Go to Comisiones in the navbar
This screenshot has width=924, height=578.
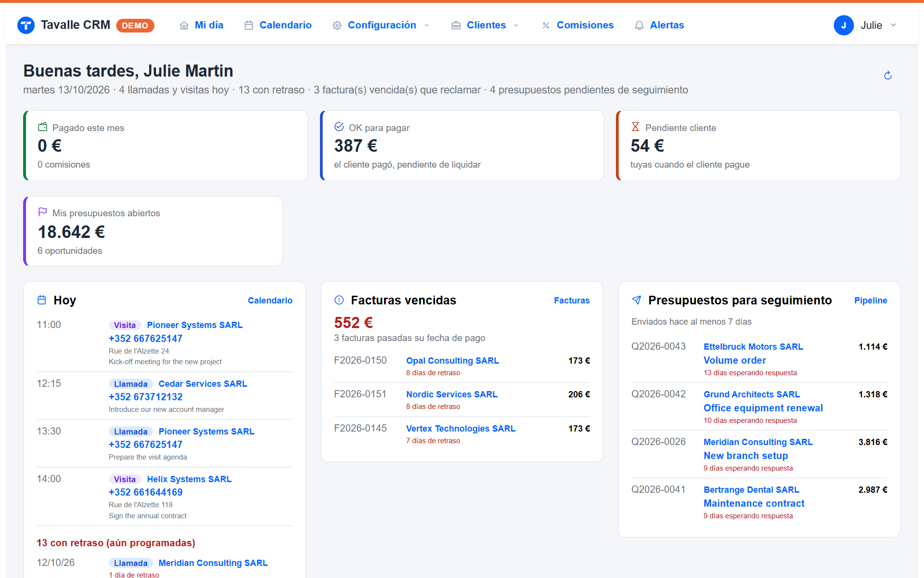click(x=585, y=25)
